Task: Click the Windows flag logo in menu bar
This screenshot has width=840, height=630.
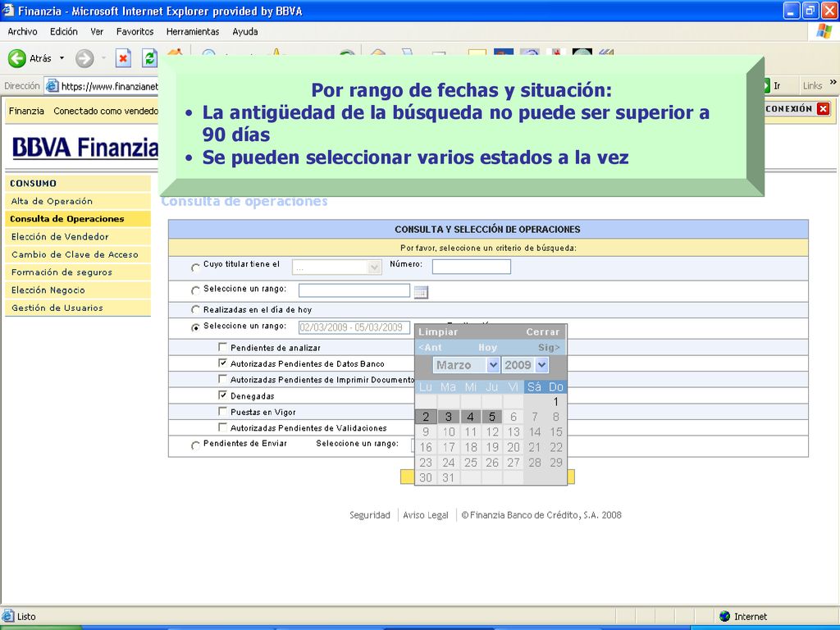Action: click(x=824, y=32)
